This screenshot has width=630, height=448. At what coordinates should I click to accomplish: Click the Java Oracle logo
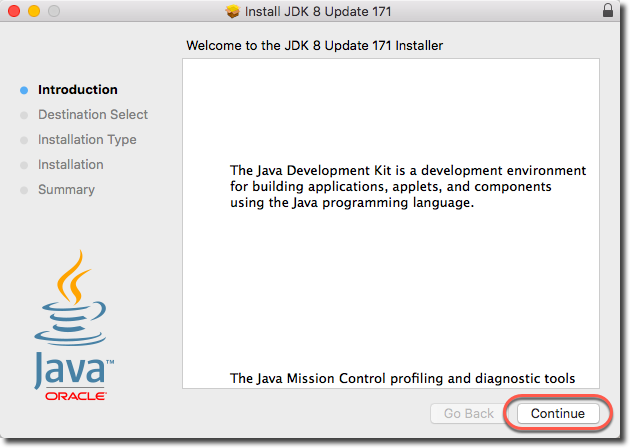(x=74, y=325)
